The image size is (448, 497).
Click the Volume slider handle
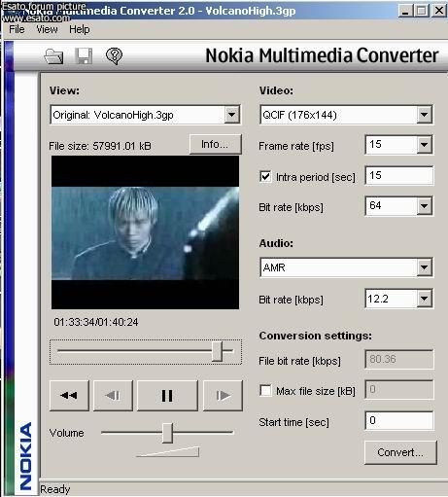coord(167,433)
